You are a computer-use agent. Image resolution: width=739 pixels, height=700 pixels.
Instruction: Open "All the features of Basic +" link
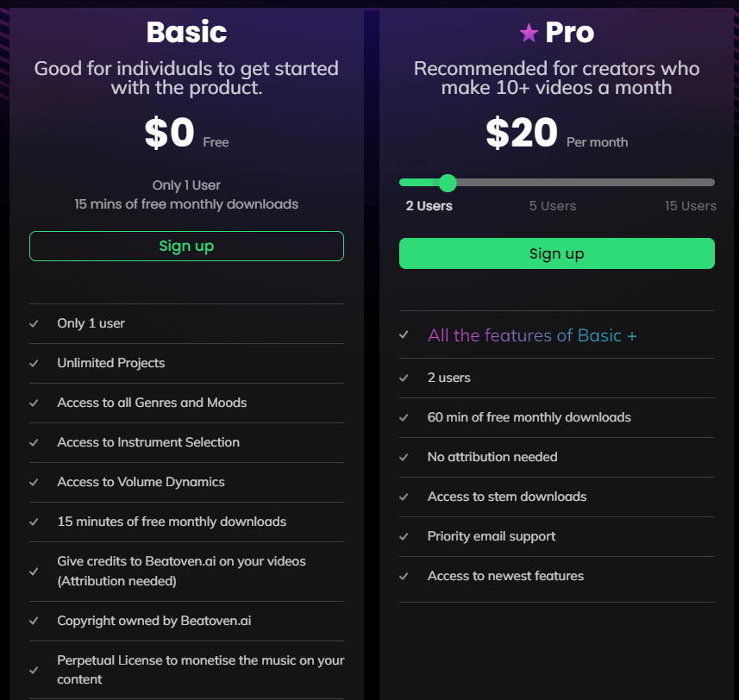[x=532, y=335]
